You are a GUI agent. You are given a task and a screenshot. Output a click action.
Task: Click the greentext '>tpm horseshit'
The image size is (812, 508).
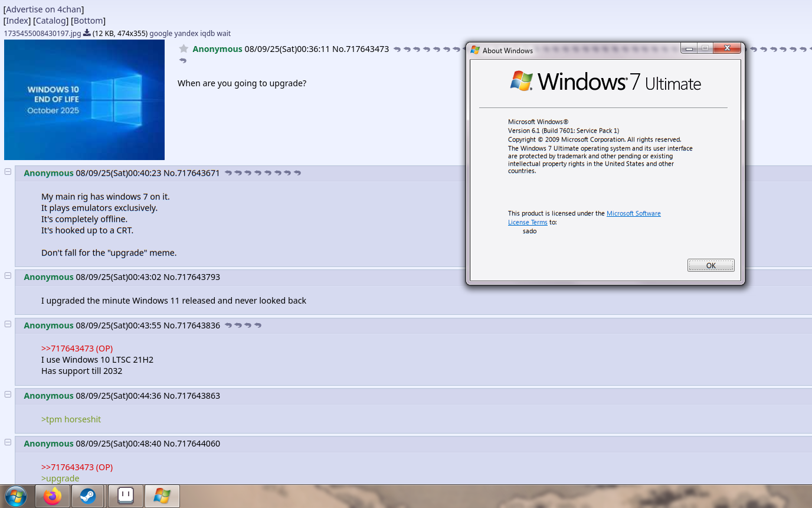pyautogui.click(x=71, y=419)
